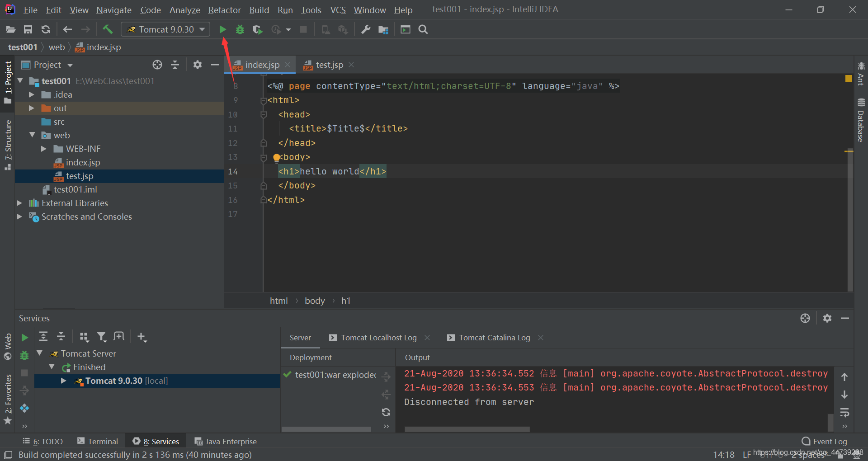Open Services filter funnel icon
868x461 pixels.
coord(102,336)
